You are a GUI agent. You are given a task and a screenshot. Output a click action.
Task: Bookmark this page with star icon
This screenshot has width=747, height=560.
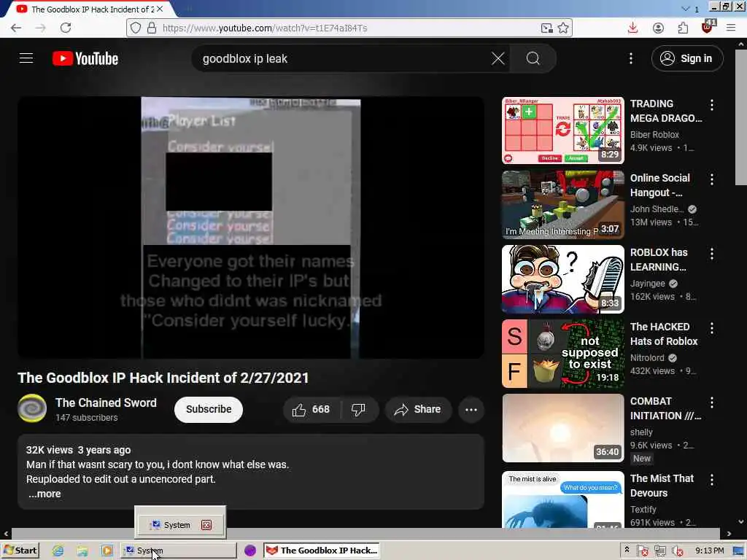point(563,28)
